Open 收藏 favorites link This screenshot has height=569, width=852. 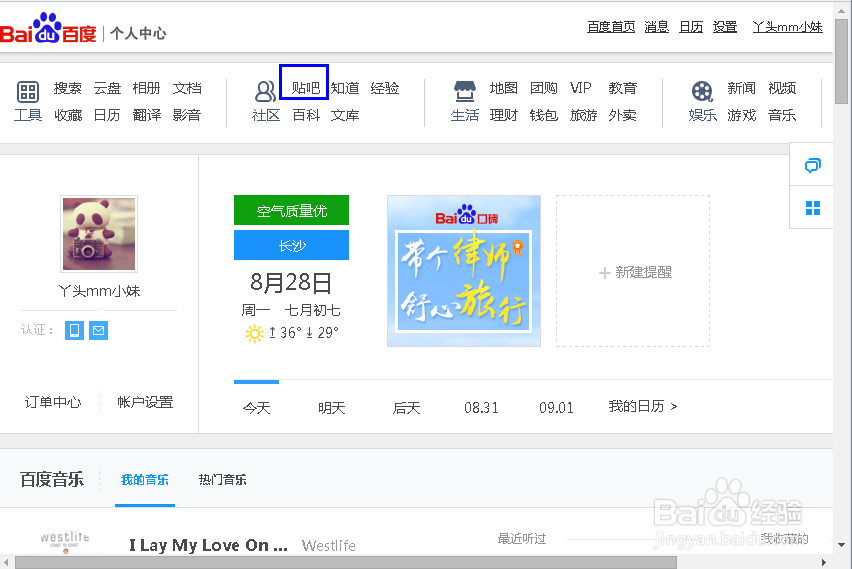[68, 115]
